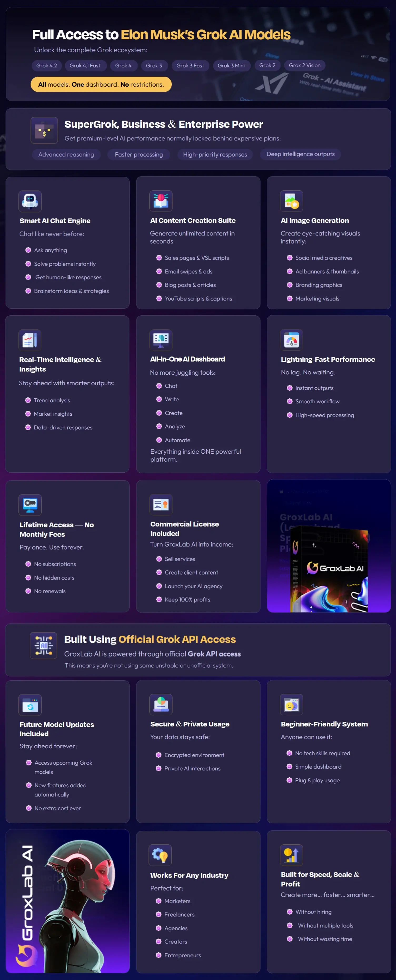Viewport: 396px width, 980px height.
Task: Click the AI Image Generation picture icon
Action: click(x=291, y=201)
